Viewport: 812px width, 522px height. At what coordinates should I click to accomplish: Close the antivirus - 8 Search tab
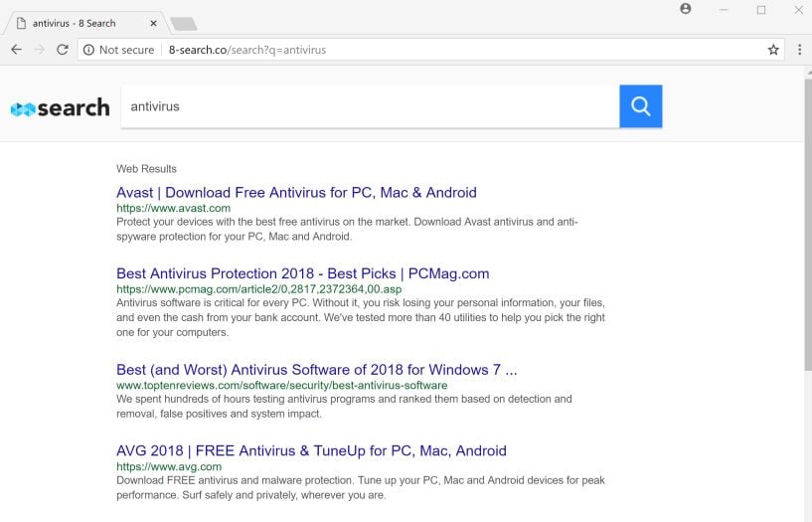(153, 23)
